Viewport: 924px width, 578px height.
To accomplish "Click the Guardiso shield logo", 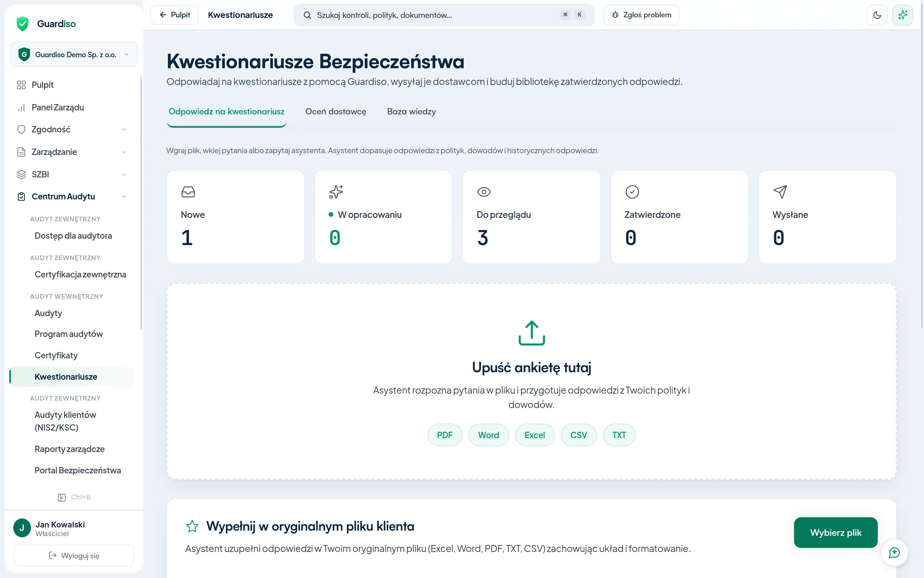I will pos(23,24).
